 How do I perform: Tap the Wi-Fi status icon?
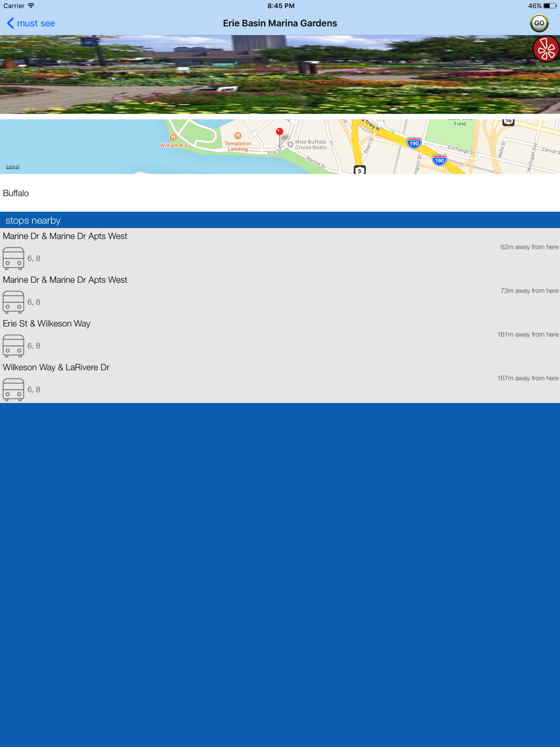point(31,6)
